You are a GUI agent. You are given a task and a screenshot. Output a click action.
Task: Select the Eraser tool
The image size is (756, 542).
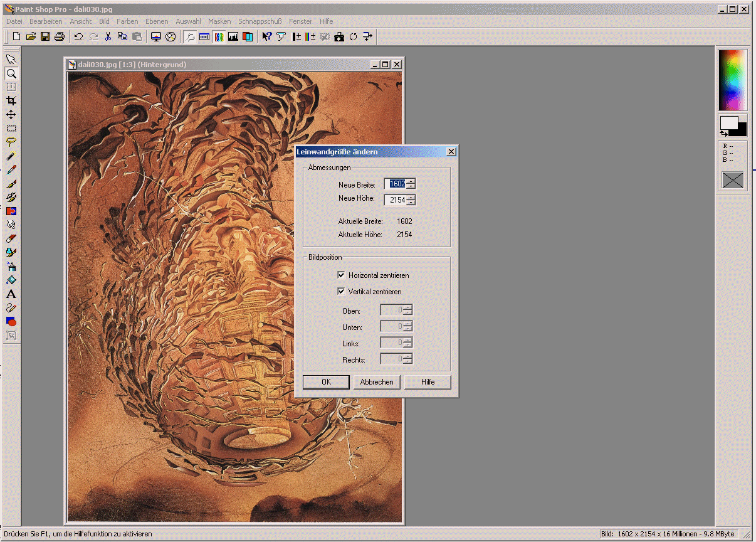(11, 239)
